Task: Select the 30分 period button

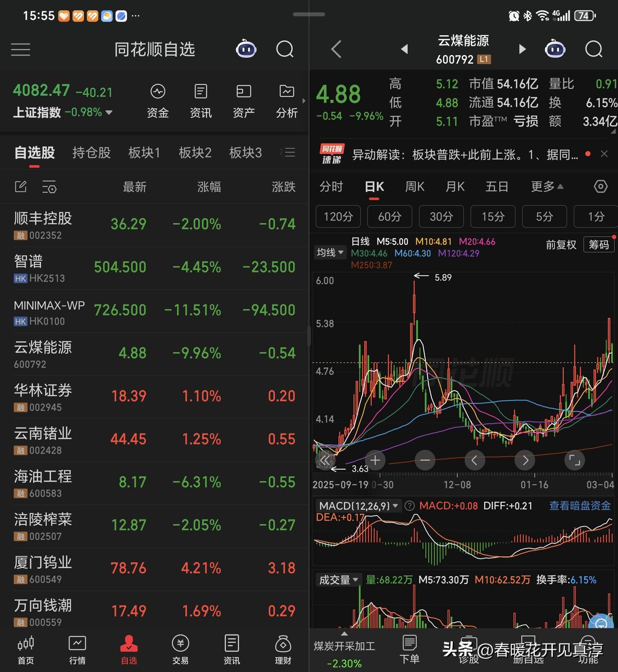Action: (441, 216)
